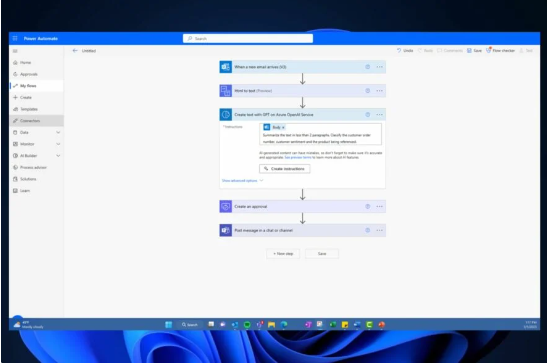Expand the Data section in sidebar
The width and height of the screenshot is (547, 364).
coord(58,132)
